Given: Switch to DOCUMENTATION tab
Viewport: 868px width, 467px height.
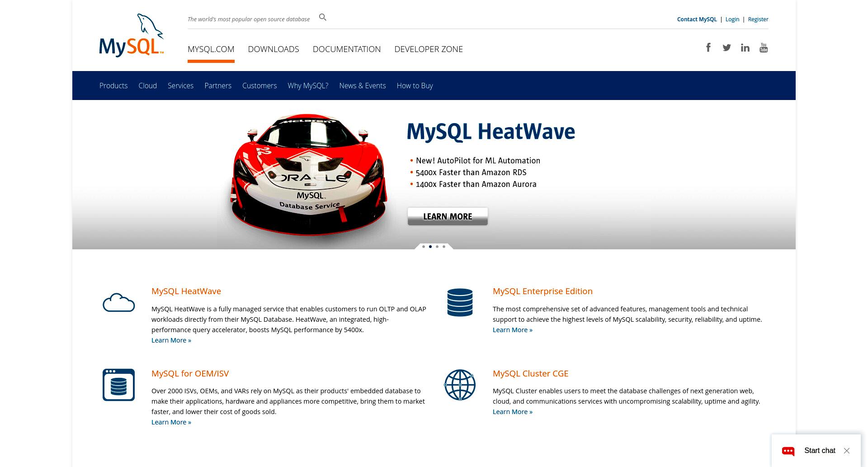Looking at the screenshot, I should [347, 49].
